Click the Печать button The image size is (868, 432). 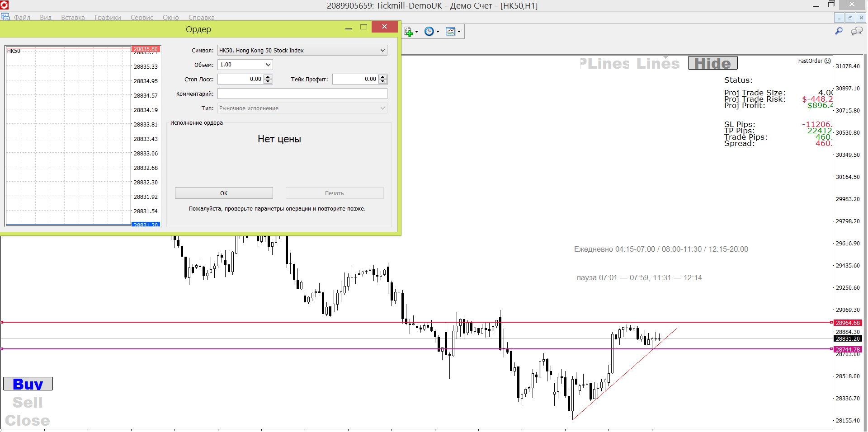(335, 193)
